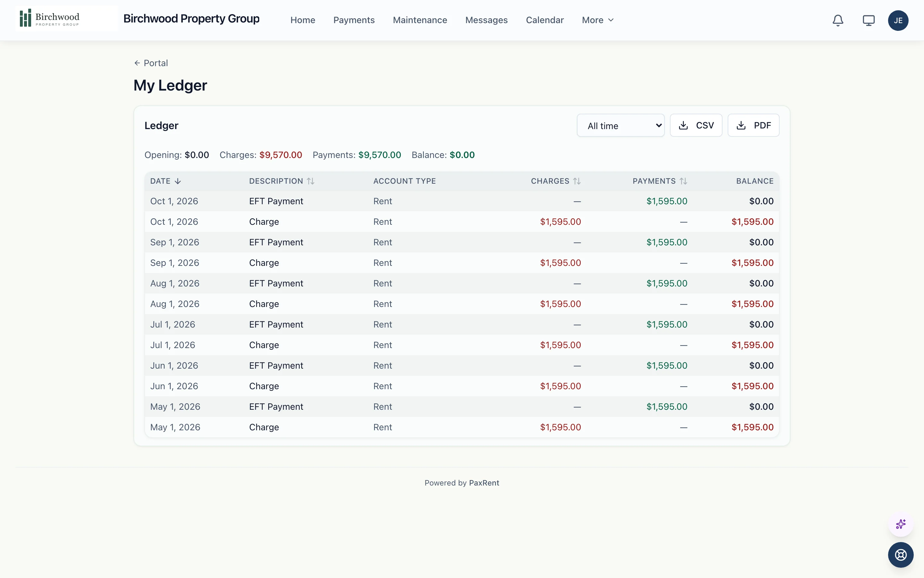The image size is (924, 578).
Task: Open the Messages nav item
Action: coord(486,20)
